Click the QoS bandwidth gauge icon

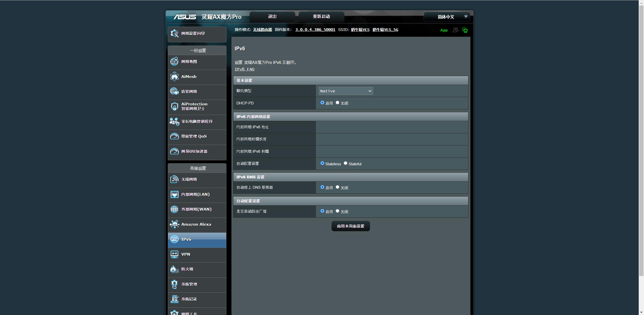click(x=174, y=136)
